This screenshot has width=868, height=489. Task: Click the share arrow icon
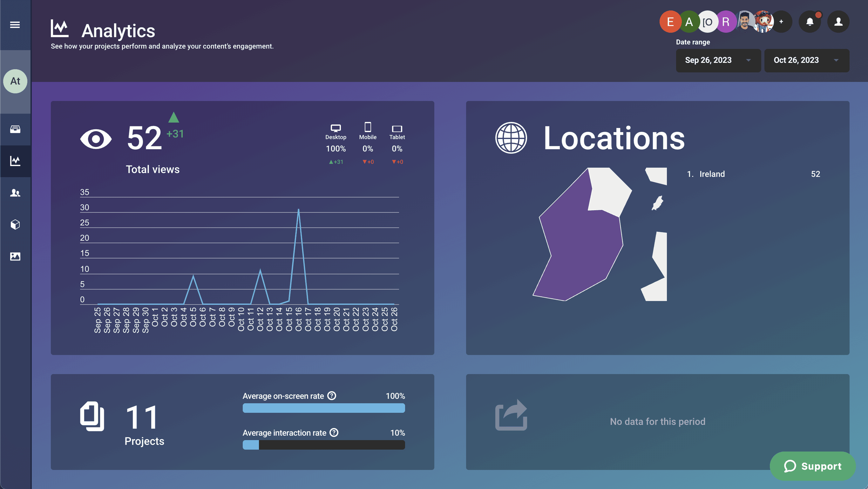pos(511,415)
